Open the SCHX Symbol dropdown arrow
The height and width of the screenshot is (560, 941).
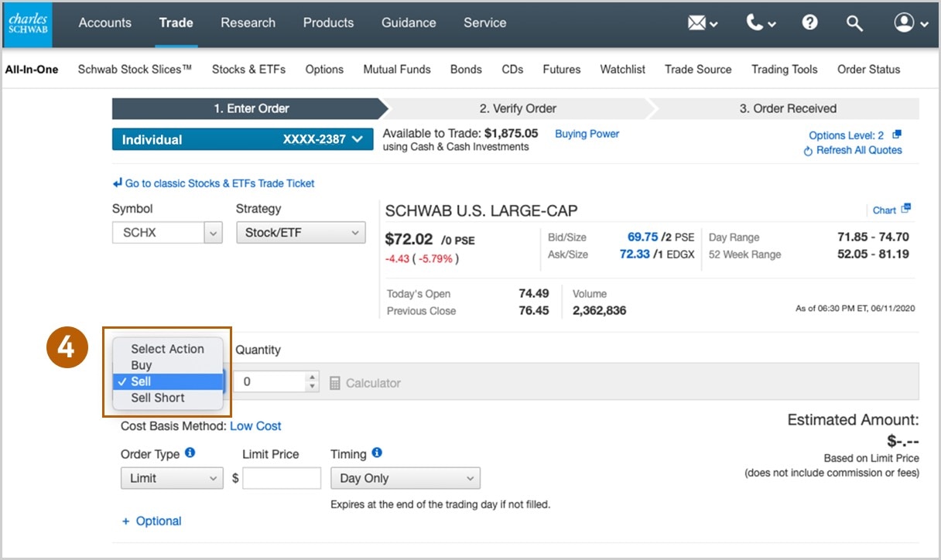coord(213,233)
